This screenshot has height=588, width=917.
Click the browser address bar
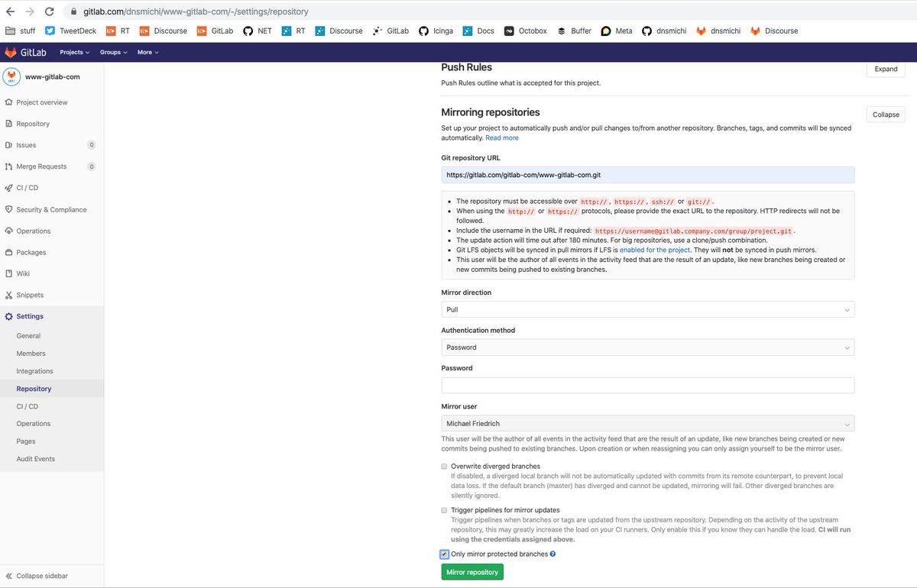point(489,11)
